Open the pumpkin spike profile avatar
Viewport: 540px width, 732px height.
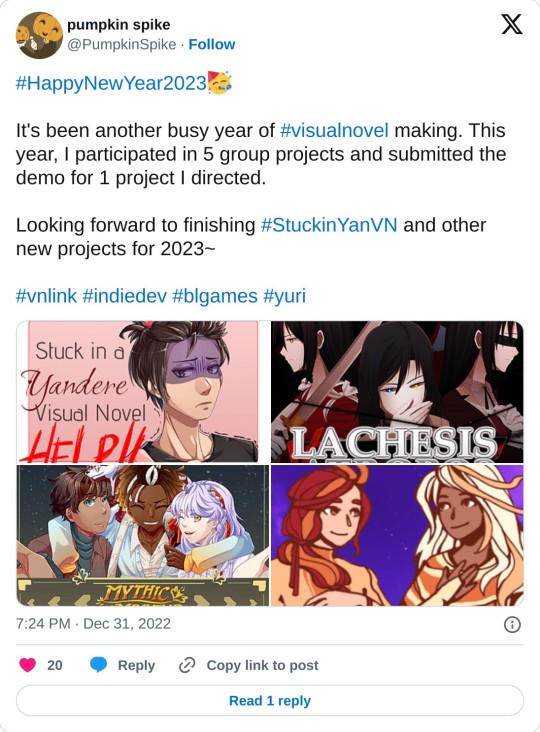click(39, 35)
